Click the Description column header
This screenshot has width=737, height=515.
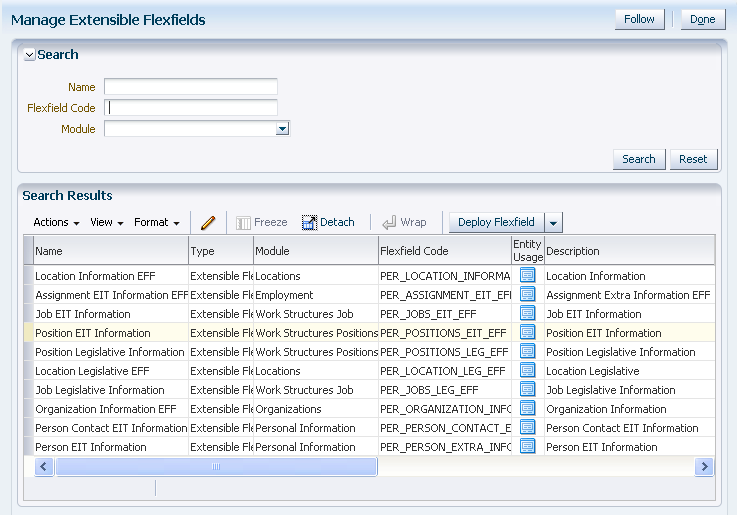click(630, 251)
